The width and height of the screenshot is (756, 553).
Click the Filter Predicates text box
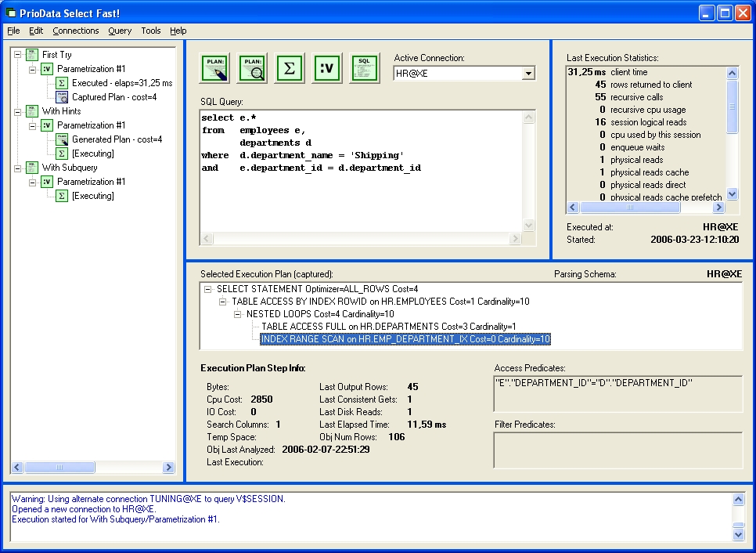coord(618,450)
